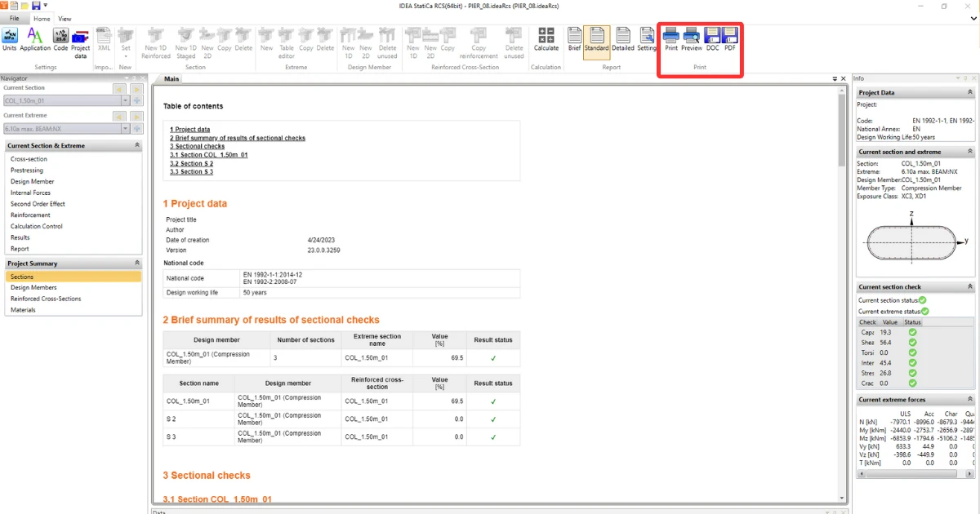Click Table editor in Extreme group
This screenshot has height=514, width=980.
(286, 42)
